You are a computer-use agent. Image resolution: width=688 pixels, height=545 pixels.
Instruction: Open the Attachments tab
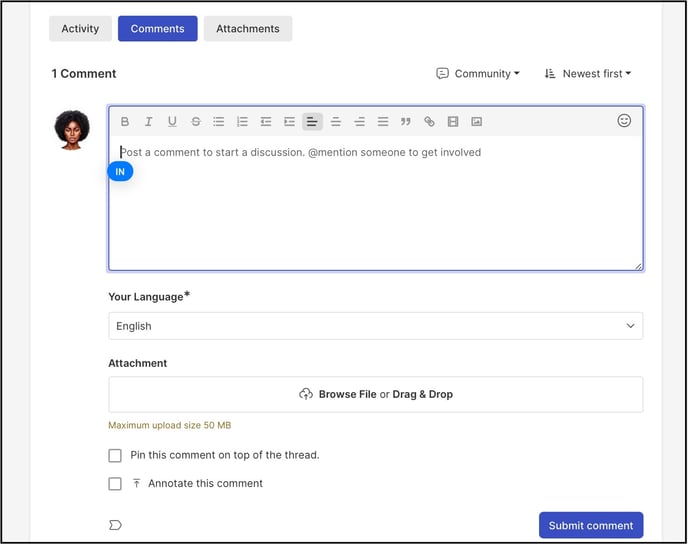point(248,29)
